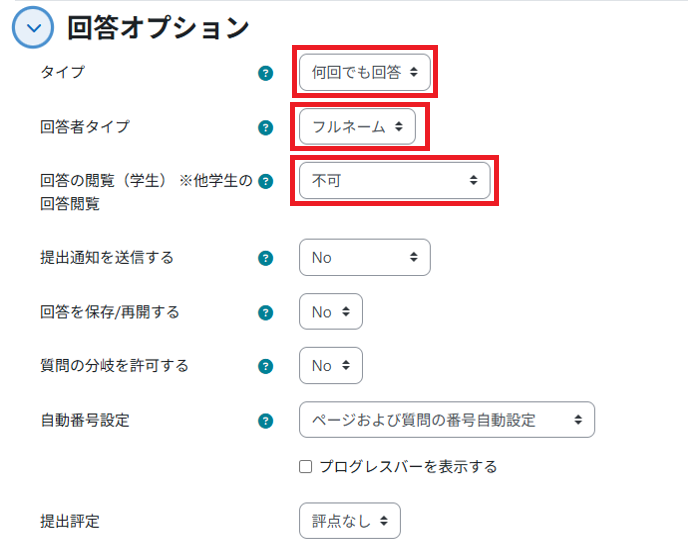Open help icon for 回答を保存/再開する
Image resolution: width=688 pixels, height=551 pixels.
(265, 312)
